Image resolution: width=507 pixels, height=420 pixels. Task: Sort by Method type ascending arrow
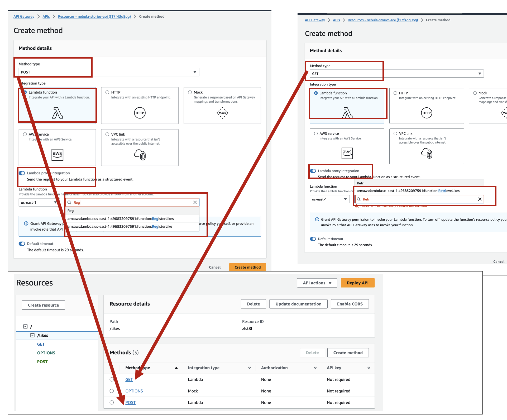176,368
